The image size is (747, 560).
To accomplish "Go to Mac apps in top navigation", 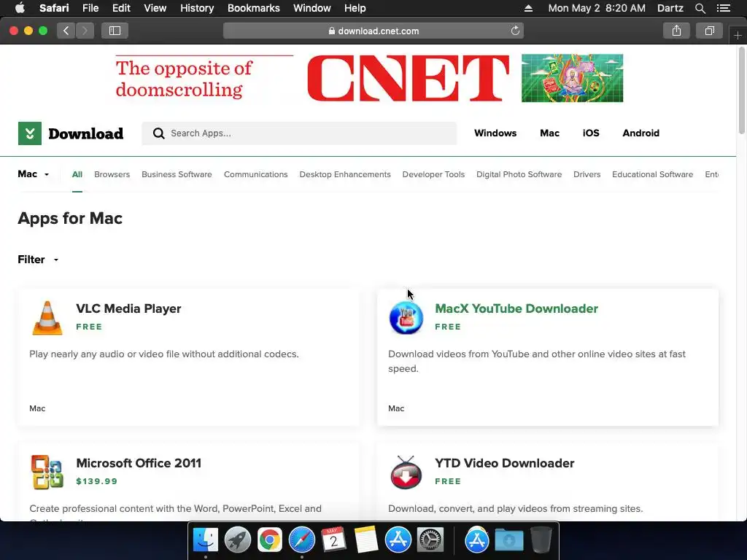I will pos(550,133).
